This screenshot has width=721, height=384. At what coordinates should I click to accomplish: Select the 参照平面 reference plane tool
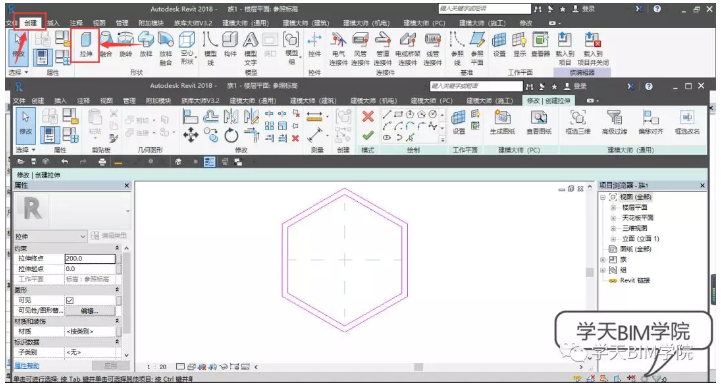[x=477, y=48]
